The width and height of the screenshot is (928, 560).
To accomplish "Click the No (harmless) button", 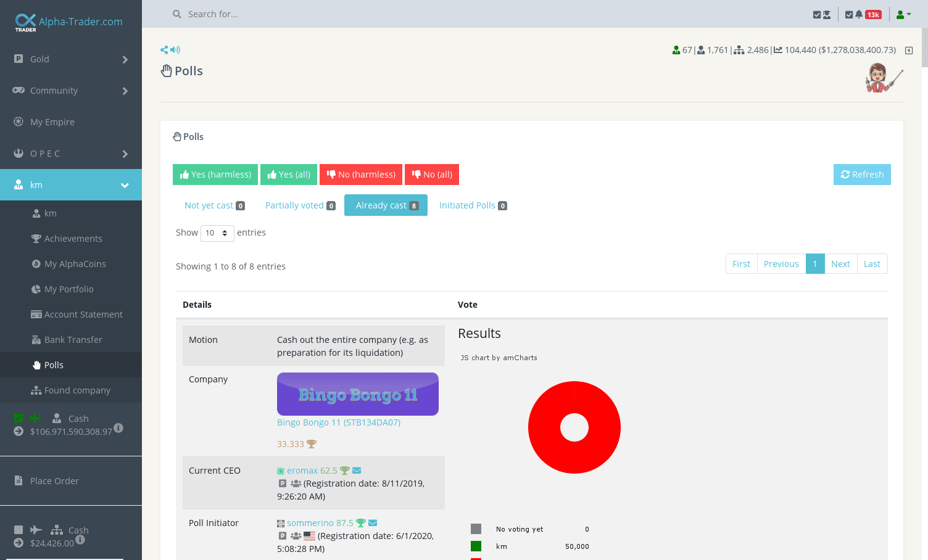I will pos(361,175).
